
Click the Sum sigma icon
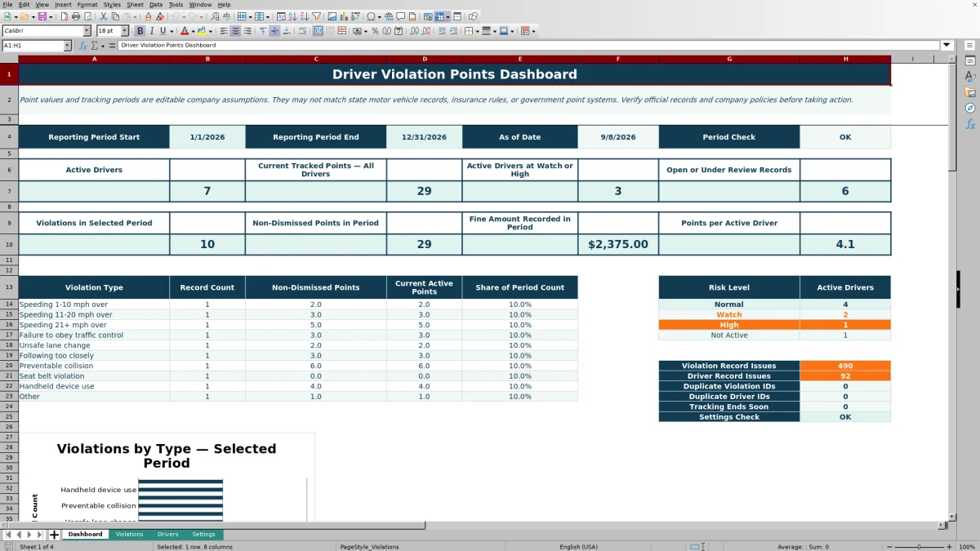pos(94,46)
